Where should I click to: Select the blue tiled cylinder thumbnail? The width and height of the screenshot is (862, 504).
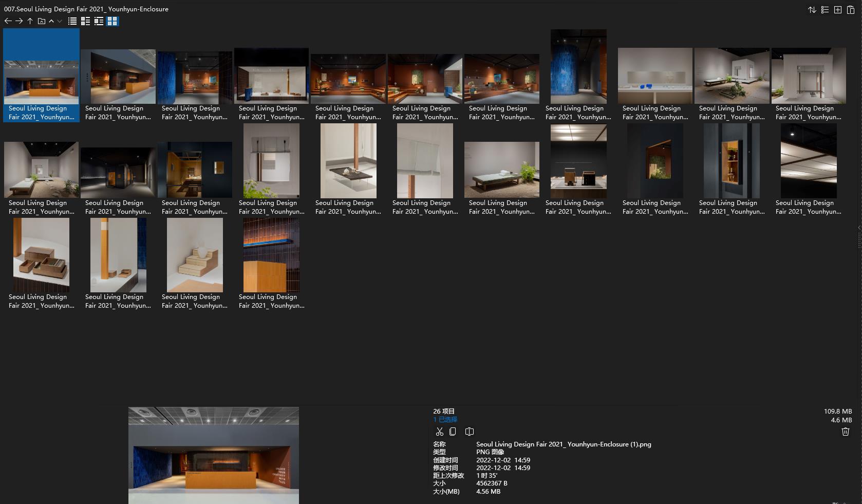tap(578, 67)
